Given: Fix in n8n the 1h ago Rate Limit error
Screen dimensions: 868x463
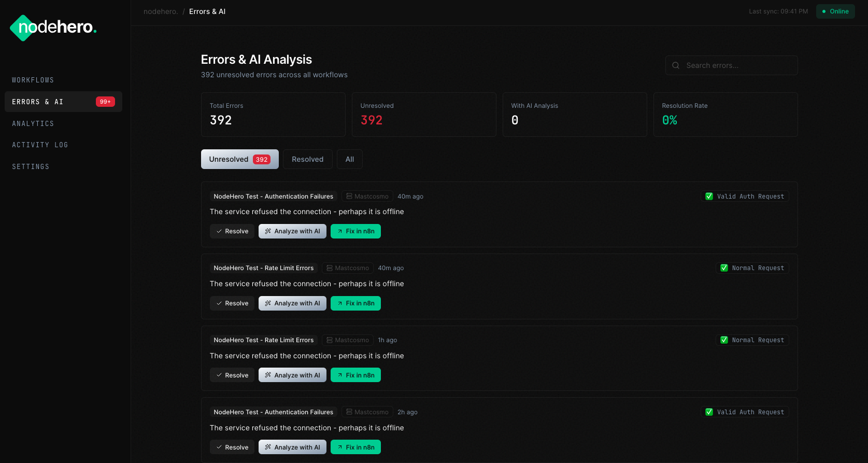Looking at the screenshot, I should click(x=355, y=375).
